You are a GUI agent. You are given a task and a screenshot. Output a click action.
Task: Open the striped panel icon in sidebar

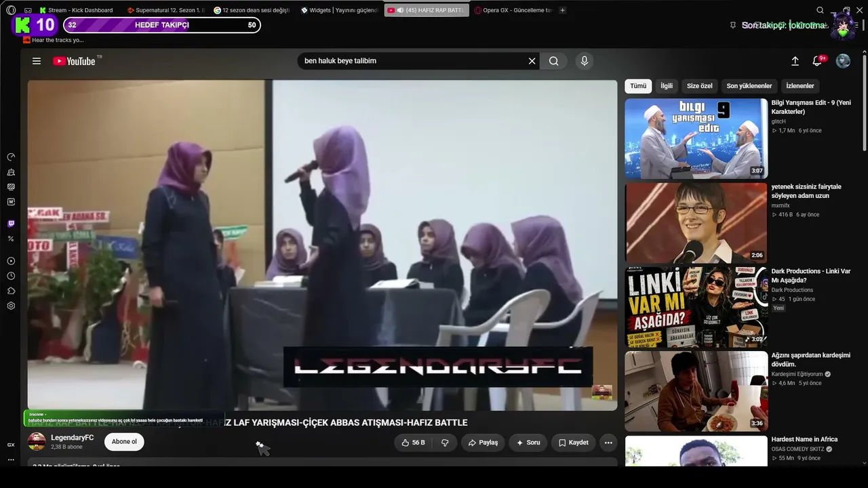[11, 187]
